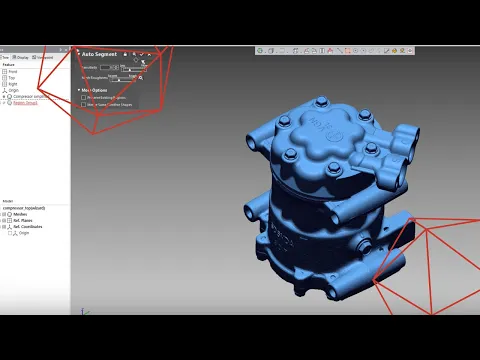Expand the Meshes node in Model tree
This screenshot has width=480, height=360.
(1, 214)
